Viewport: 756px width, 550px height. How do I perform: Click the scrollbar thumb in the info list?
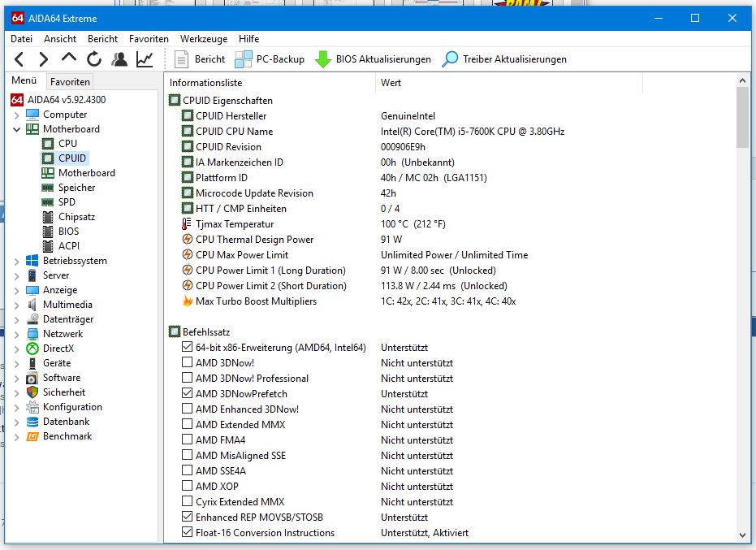click(x=742, y=118)
